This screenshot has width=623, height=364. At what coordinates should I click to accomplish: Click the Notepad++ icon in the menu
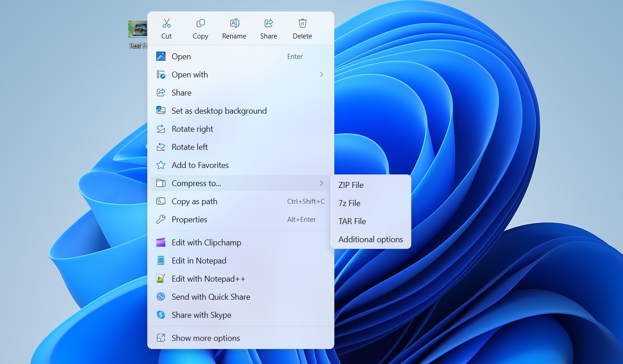[x=161, y=278]
